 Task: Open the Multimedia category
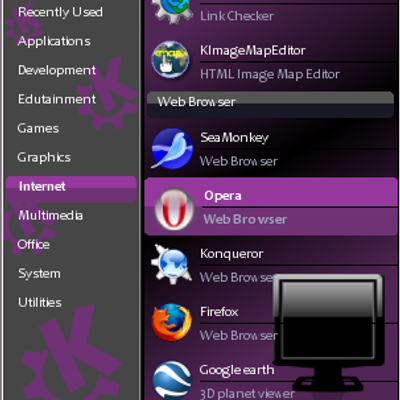50,215
